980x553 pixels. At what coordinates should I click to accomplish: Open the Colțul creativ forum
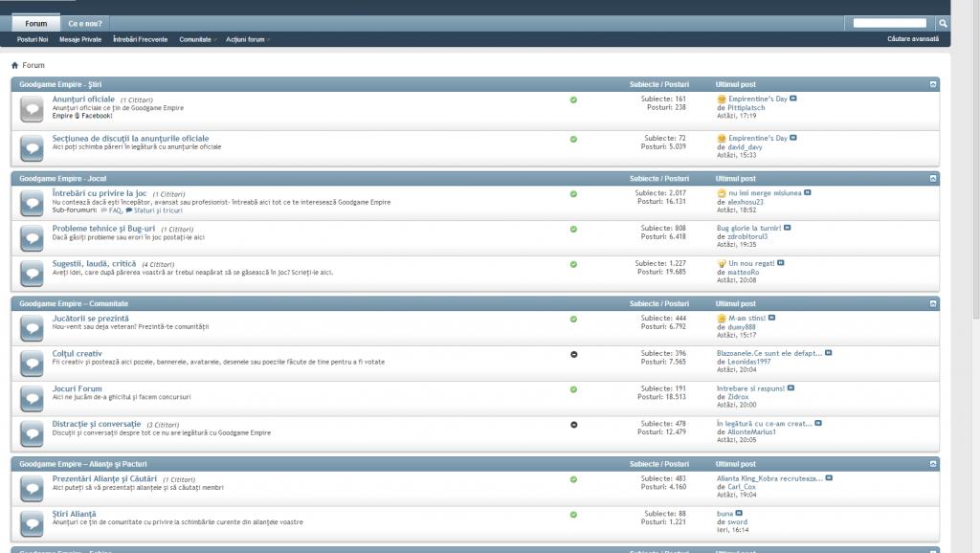77,354
